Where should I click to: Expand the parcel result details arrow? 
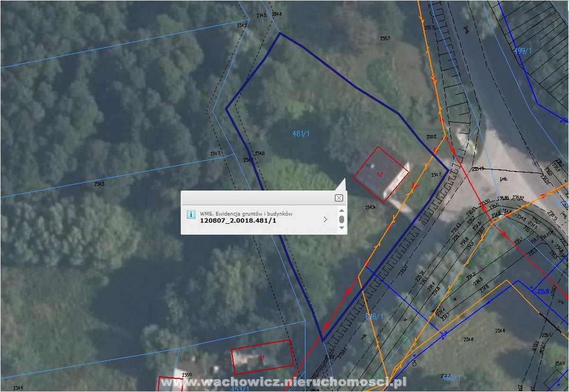click(325, 219)
